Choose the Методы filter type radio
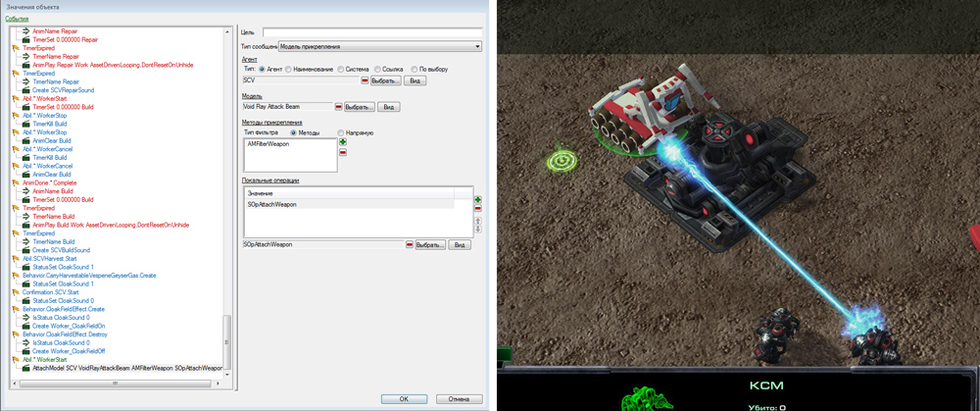Image resolution: width=980 pixels, height=411 pixels. click(293, 132)
